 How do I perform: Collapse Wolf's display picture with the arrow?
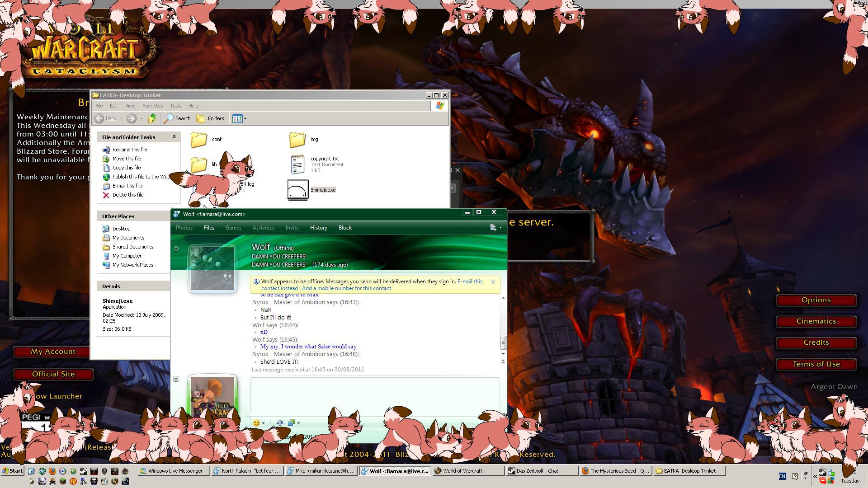176,249
